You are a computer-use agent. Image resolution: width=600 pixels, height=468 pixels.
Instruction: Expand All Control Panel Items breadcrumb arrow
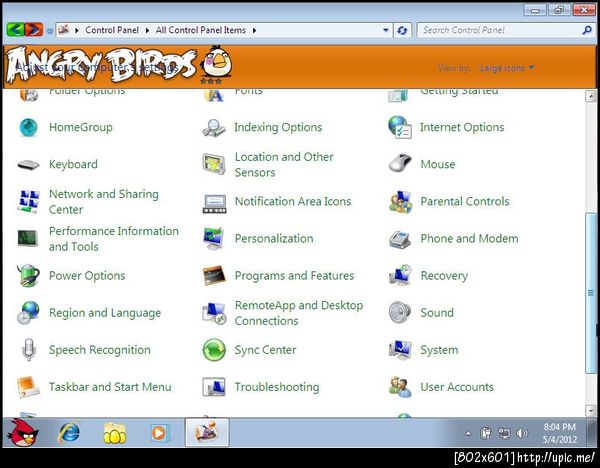click(254, 30)
